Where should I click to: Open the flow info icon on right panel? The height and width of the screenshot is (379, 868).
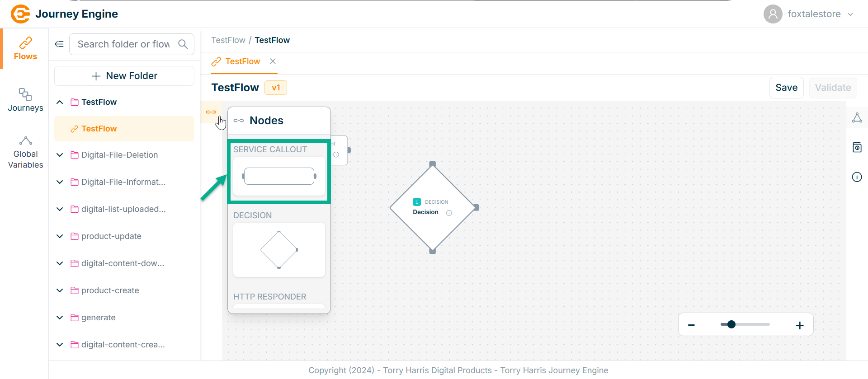pyautogui.click(x=857, y=177)
